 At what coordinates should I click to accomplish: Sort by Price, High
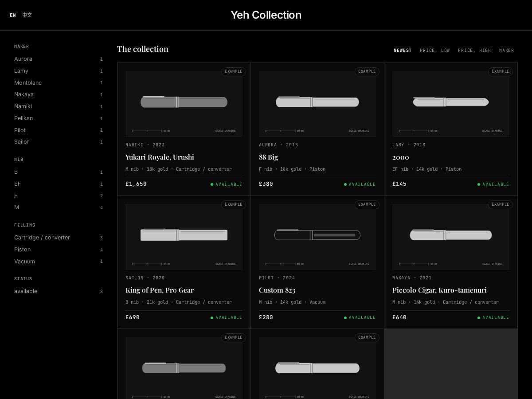click(x=474, y=51)
